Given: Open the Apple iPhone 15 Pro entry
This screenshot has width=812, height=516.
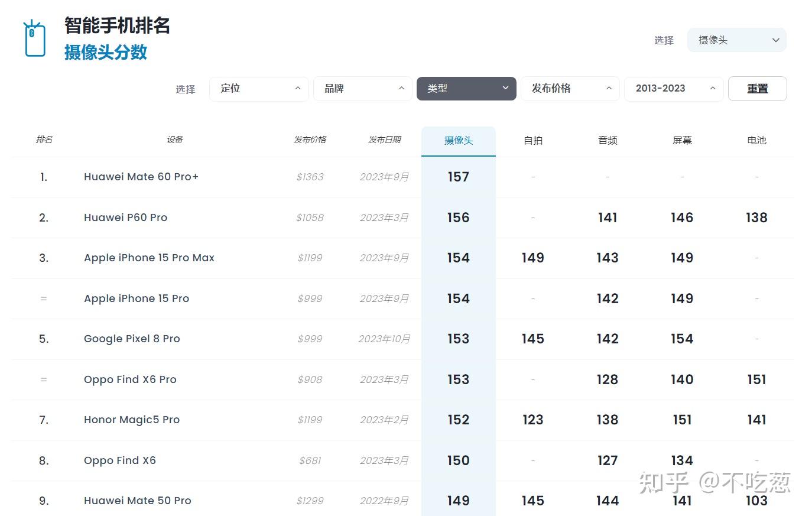Looking at the screenshot, I should pyautogui.click(x=137, y=298).
